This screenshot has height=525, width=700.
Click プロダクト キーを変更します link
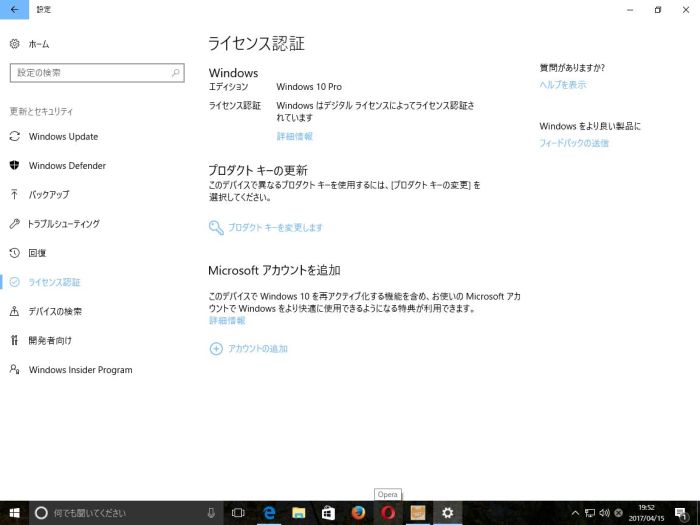(x=274, y=228)
